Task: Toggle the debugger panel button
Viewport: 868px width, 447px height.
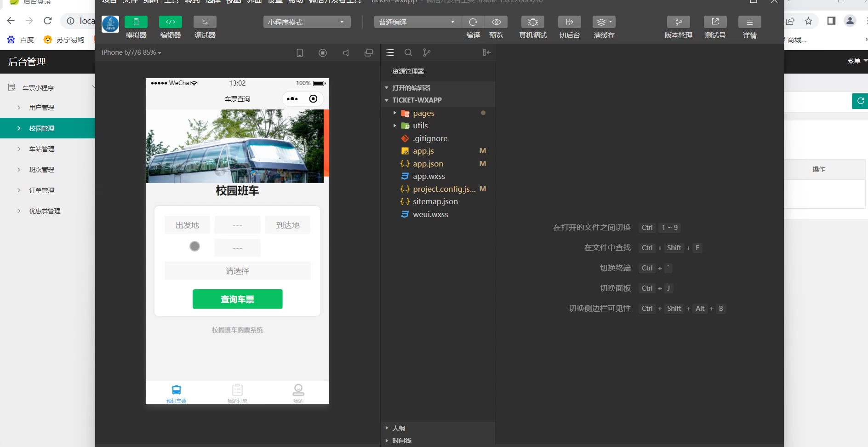Action: point(205,22)
